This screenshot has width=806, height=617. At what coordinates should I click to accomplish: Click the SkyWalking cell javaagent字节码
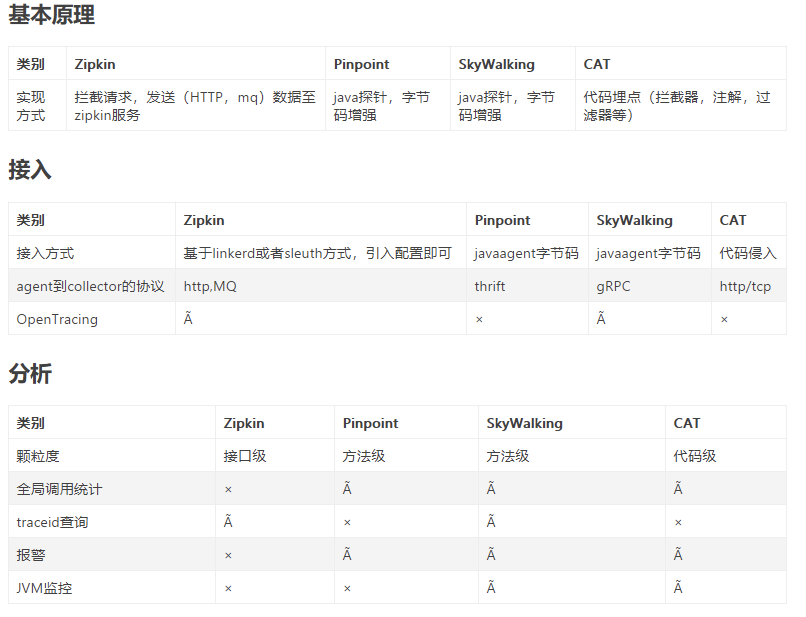click(x=648, y=253)
